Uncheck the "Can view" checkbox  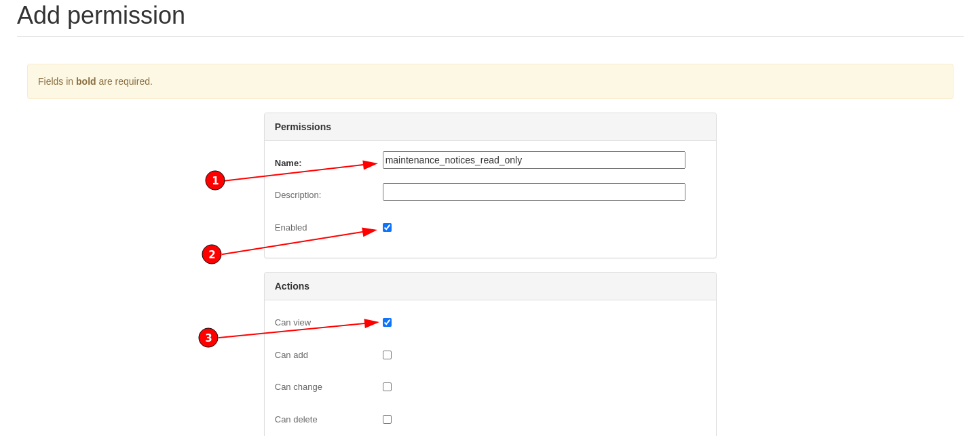click(x=387, y=322)
